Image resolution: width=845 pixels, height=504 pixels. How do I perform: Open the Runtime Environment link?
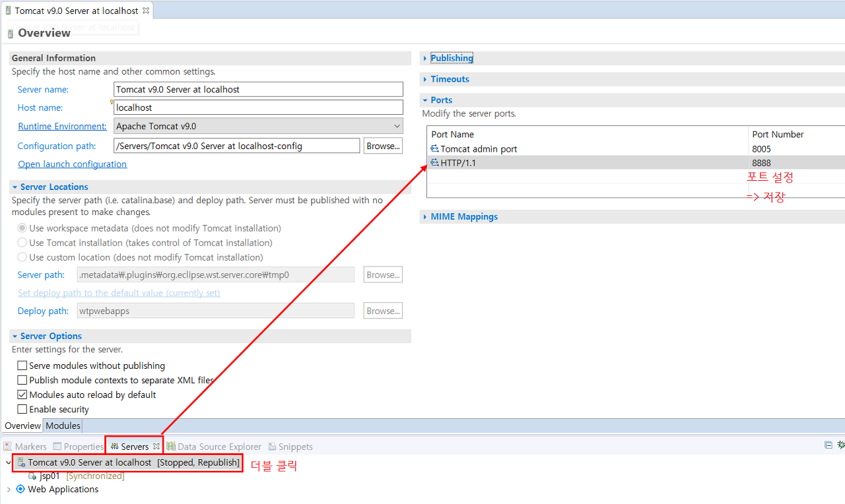pos(62,126)
